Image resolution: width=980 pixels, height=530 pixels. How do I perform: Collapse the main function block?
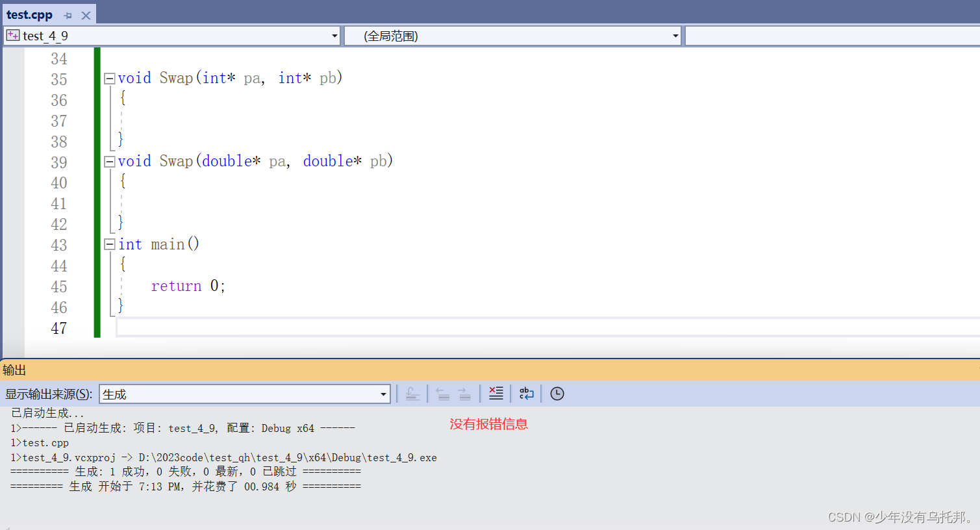coord(110,245)
